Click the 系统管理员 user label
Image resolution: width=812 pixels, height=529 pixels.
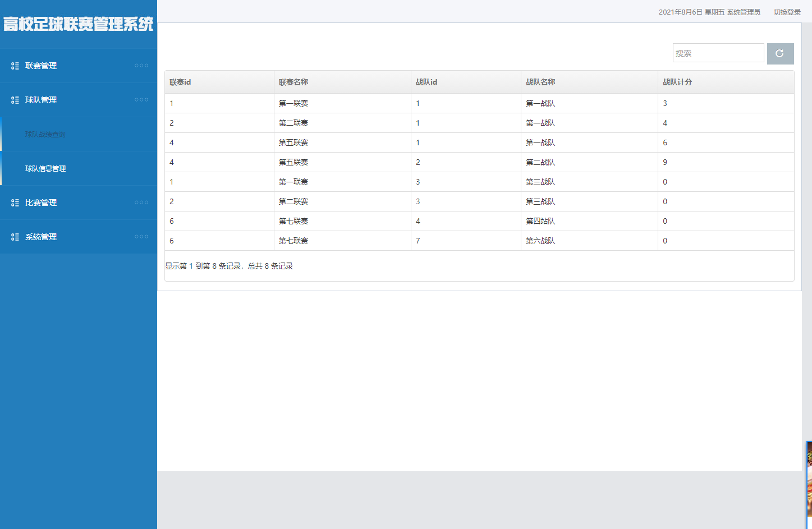(x=744, y=12)
